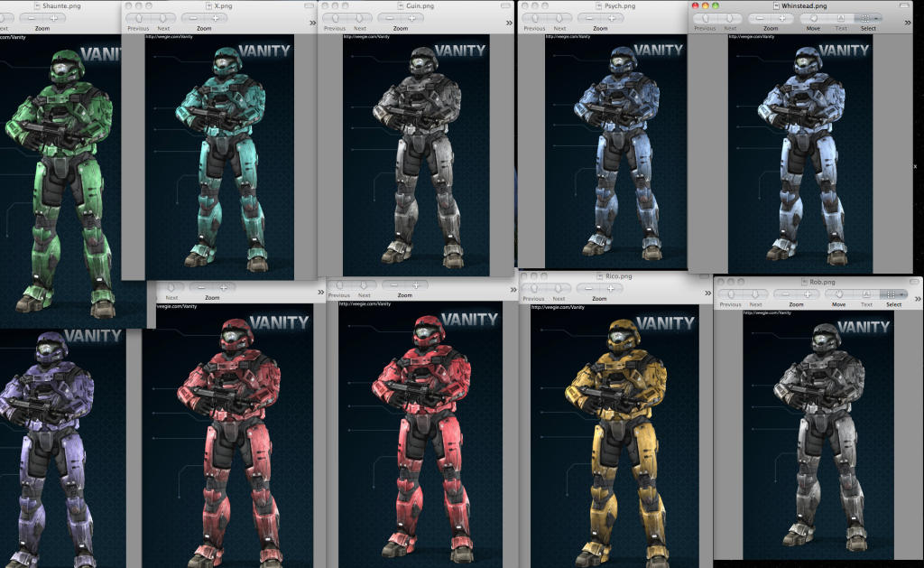Click the Rico.png window title
924x568 pixels.
coord(618,276)
